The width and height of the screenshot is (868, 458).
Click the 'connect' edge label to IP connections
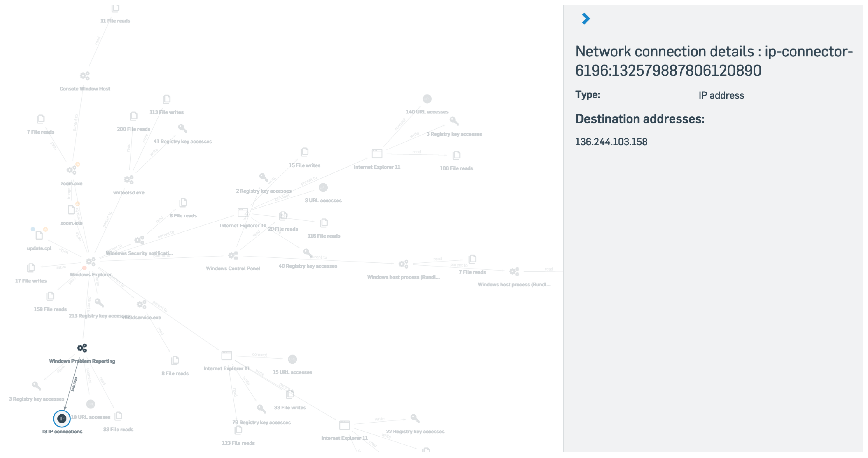75,384
